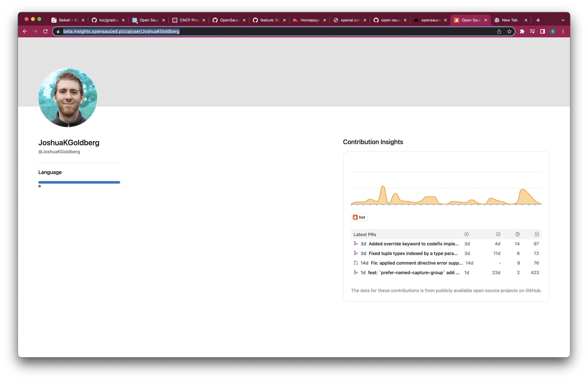
Task: Open the media control icon in toolbar
Action: tap(532, 31)
